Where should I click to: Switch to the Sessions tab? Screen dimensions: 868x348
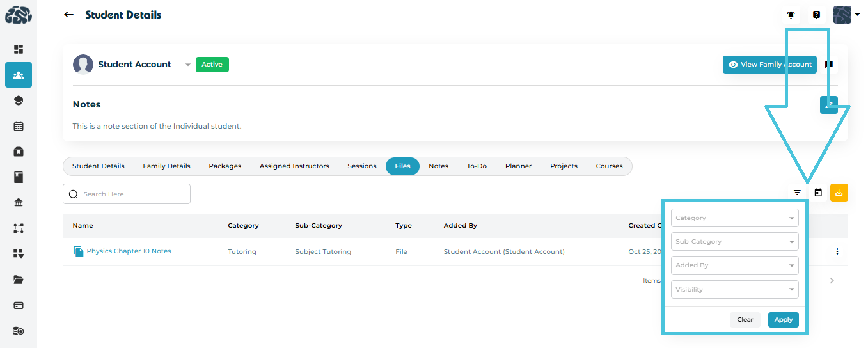point(362,166)
